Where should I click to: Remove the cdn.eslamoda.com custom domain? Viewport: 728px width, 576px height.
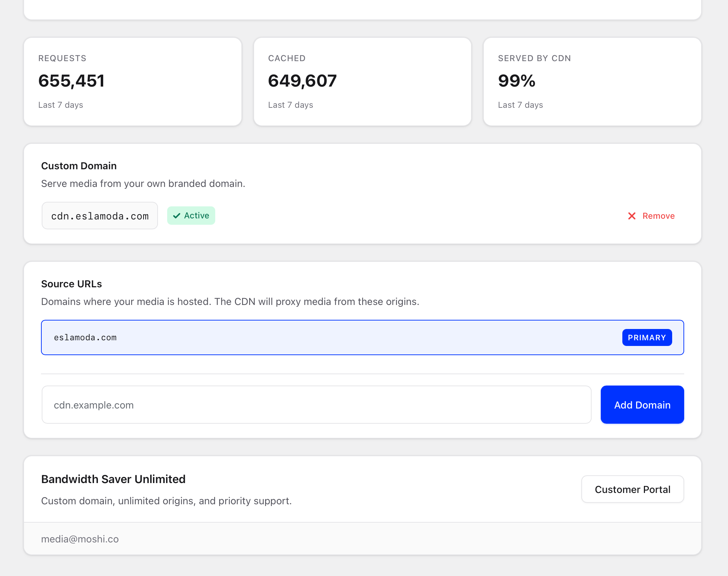(651, 216)
